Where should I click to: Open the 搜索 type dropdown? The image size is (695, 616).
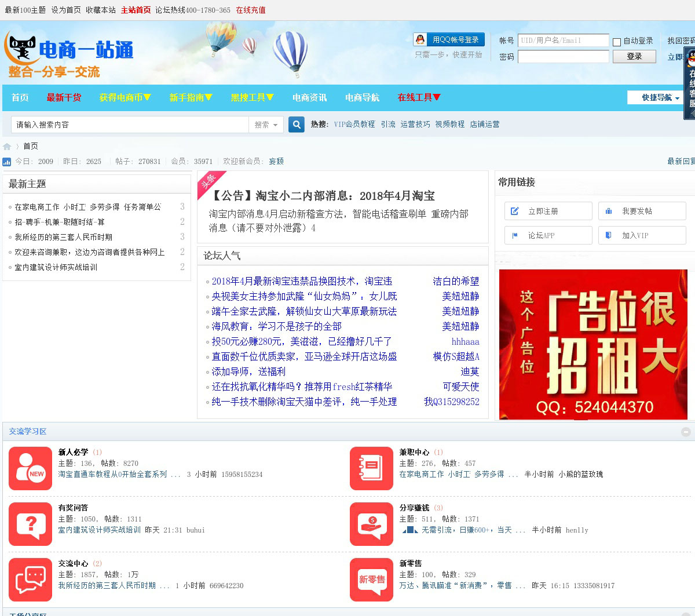coord(266,125)
